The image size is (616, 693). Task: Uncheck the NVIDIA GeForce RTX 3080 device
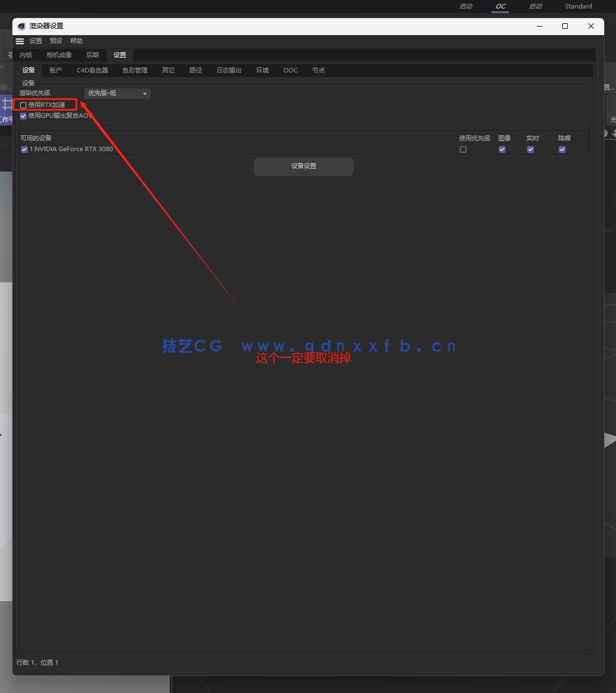[24, 149]
